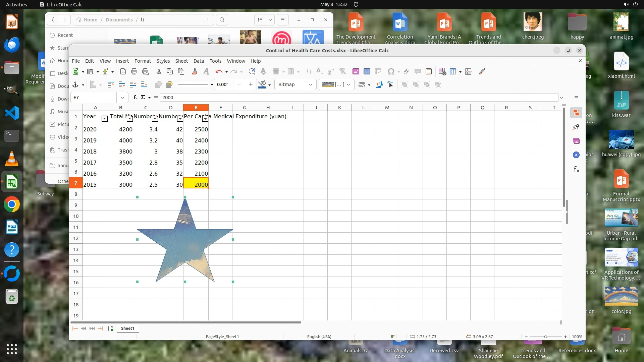Click the Clone Formatting paintbrush icon

[x=195, y=71]
